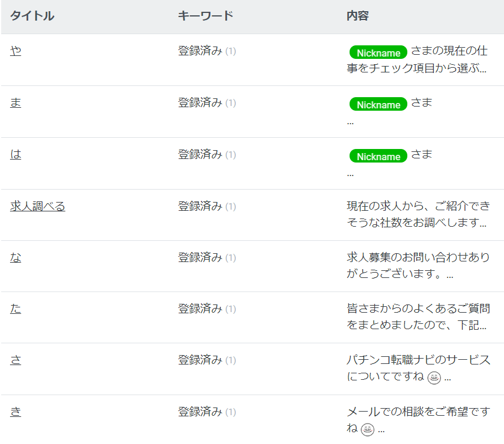Viewport: 504px width, 444px height.
Task: Click the smiley emoji in き row content
Action: [x=367, y=429]
